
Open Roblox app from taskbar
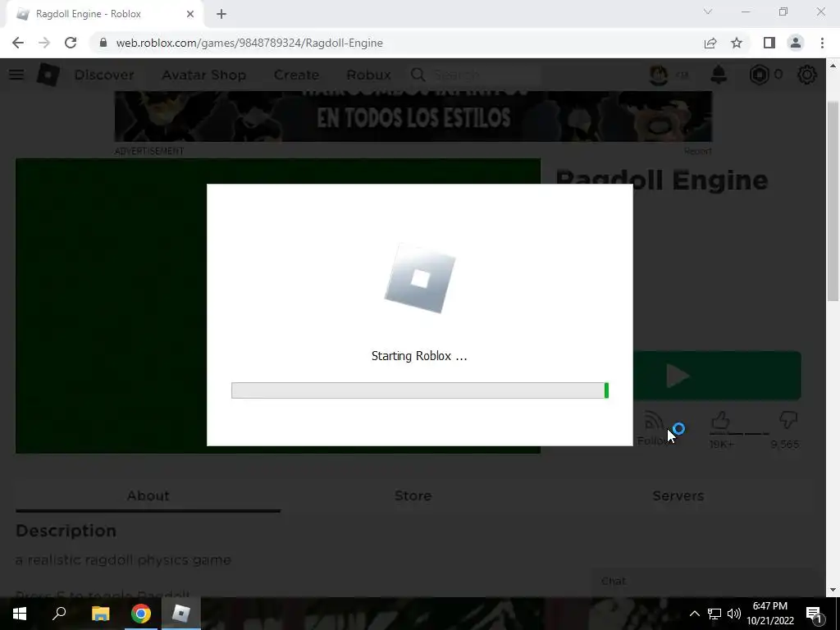click(181, 614)
